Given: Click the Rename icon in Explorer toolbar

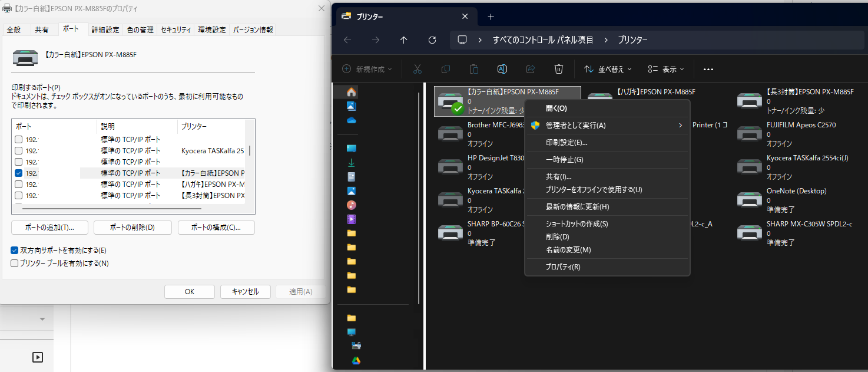Looking at the screenshot, I should (502, 69).
